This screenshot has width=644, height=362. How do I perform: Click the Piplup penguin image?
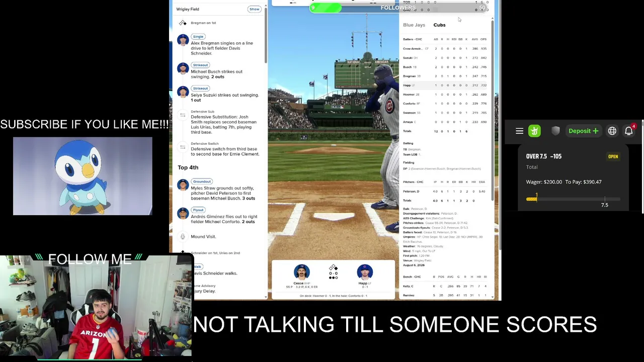point(83,176)
